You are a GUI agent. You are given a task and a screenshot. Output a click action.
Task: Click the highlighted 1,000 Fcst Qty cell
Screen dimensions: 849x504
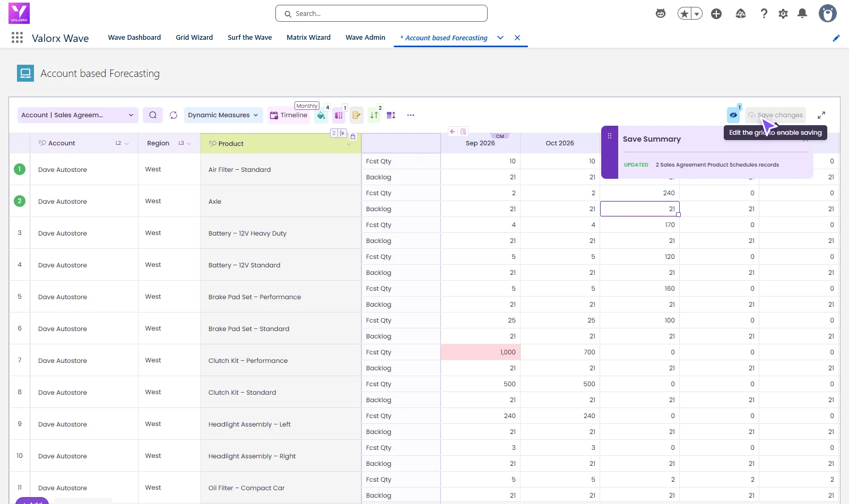(x=480, y=352)
